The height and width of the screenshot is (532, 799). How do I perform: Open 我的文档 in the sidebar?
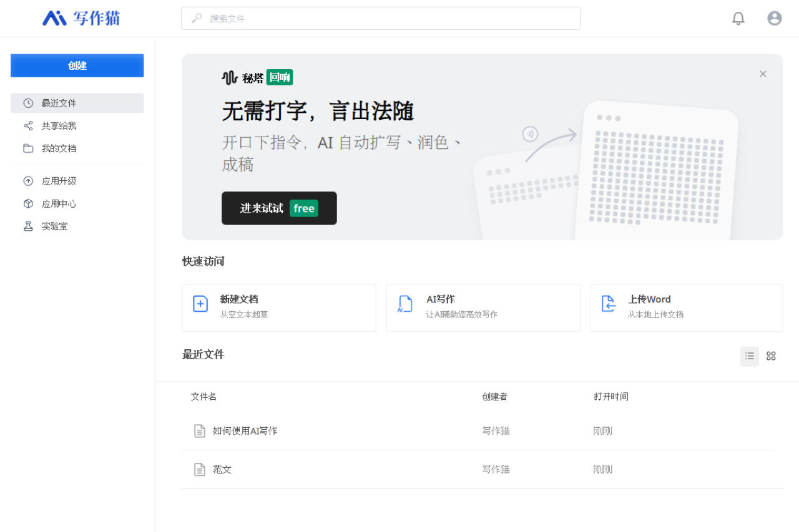coord(77,148)
